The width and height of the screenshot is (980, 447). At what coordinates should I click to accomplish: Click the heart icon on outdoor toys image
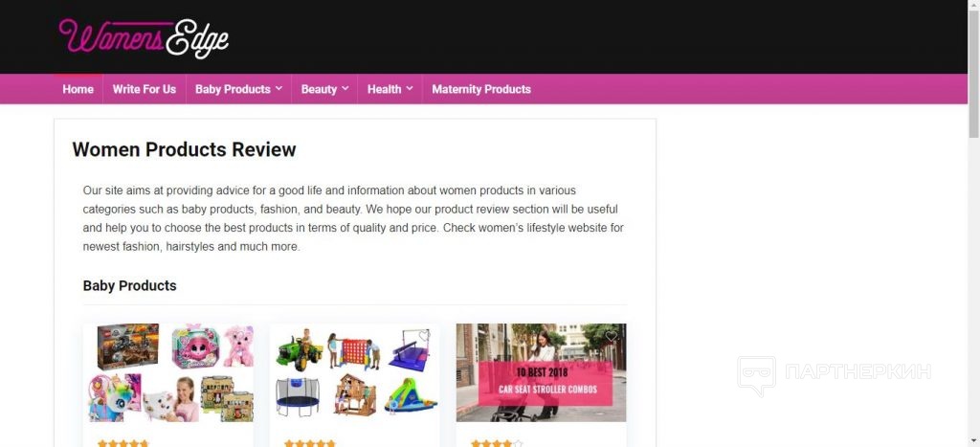click(x=424, y=336)
